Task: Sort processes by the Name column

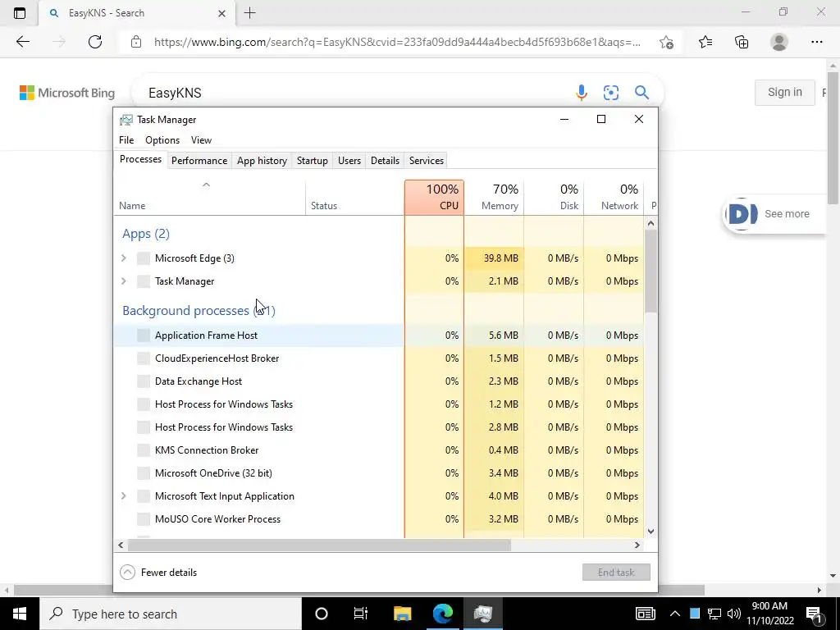Action: click(209, 197)
